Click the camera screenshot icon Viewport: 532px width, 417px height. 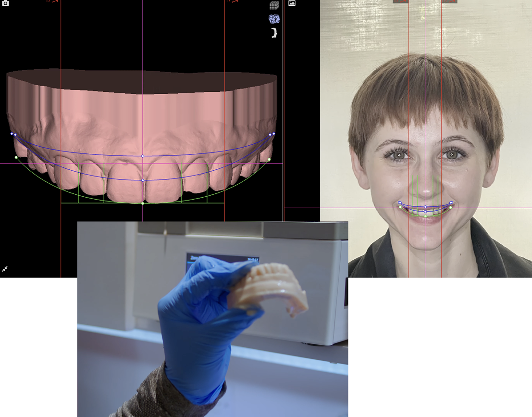pyautogui.click(x=5, y=3)
